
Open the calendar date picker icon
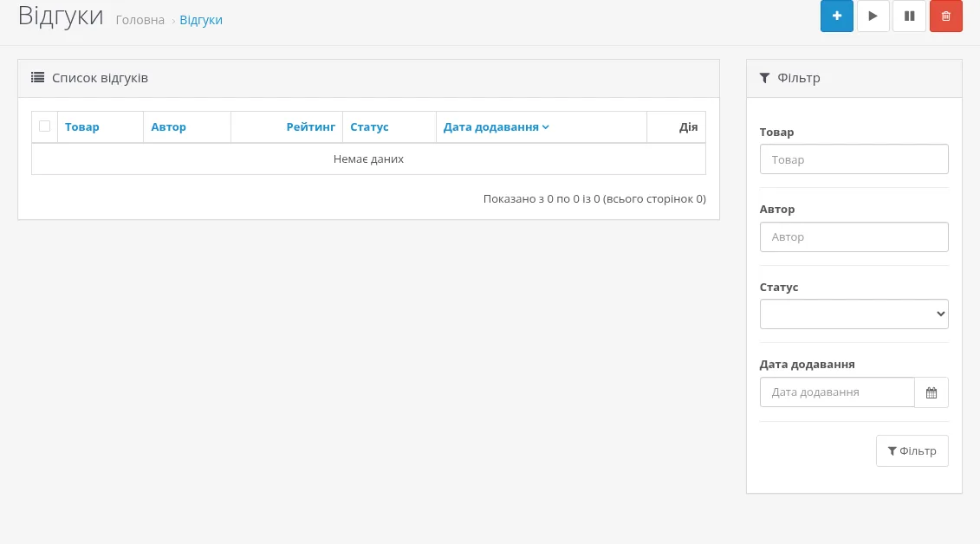931,392
